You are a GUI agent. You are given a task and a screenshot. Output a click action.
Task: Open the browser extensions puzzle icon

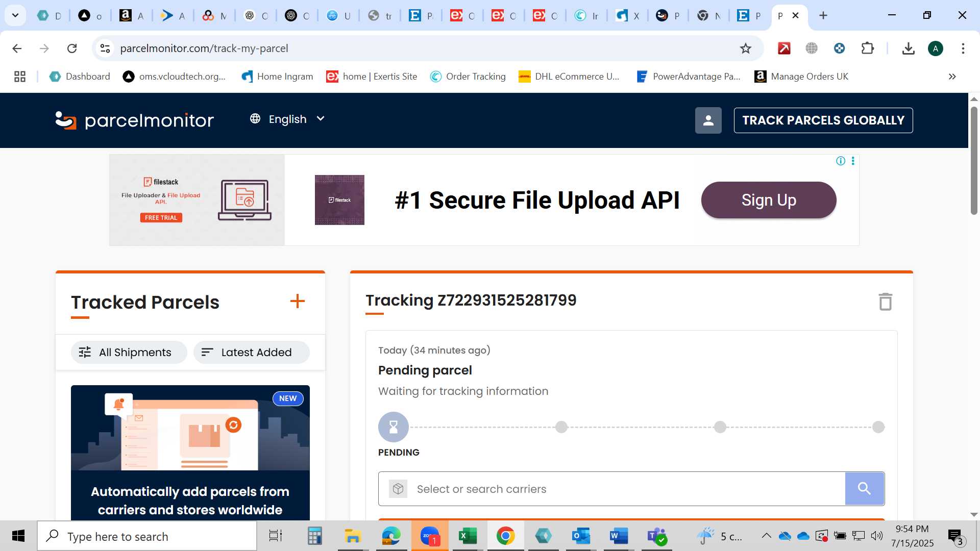point(867,48)
